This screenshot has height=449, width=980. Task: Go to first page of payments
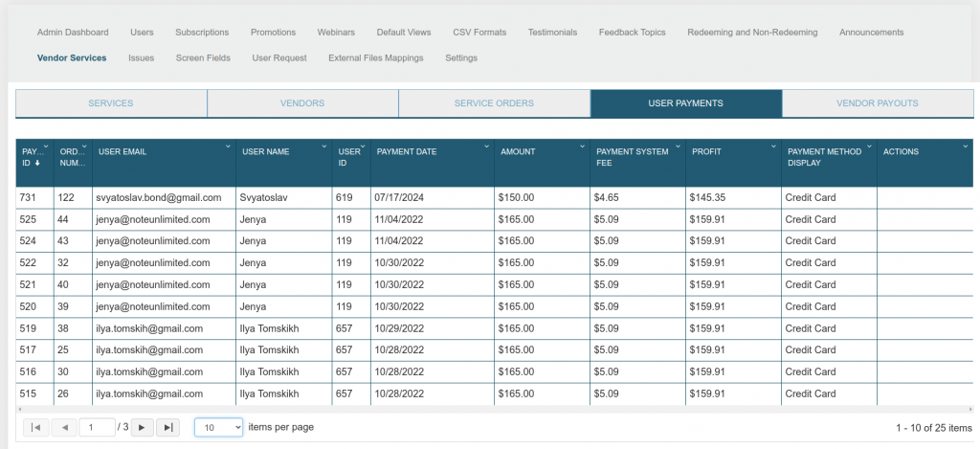pos(34,427)
